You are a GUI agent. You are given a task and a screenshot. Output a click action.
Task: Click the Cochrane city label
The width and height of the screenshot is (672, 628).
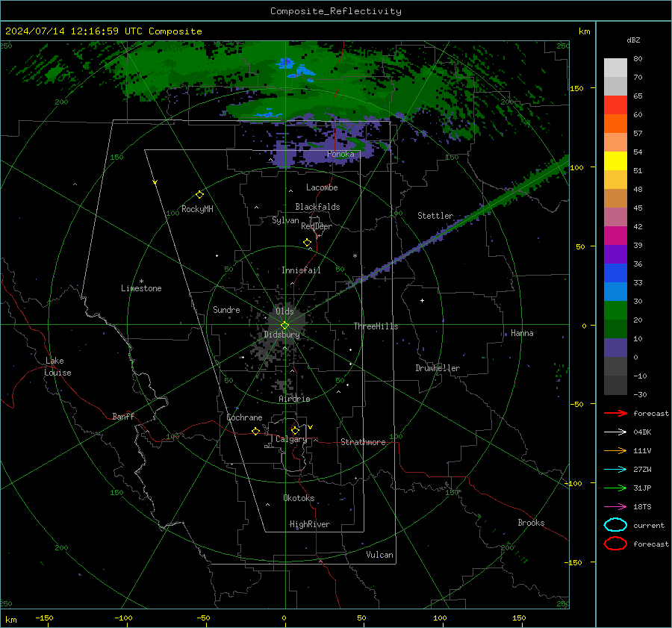click(x=244, y=417)
